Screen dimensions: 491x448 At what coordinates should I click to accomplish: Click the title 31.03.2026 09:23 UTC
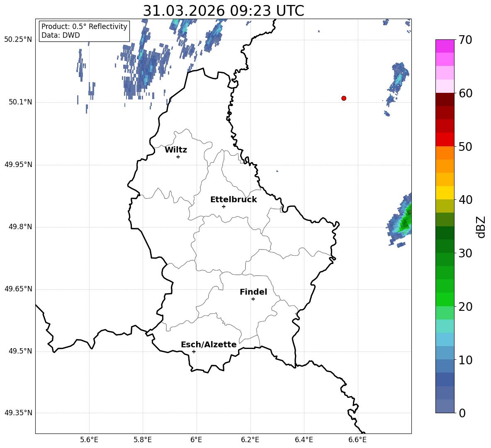click(x=224, y=11)
